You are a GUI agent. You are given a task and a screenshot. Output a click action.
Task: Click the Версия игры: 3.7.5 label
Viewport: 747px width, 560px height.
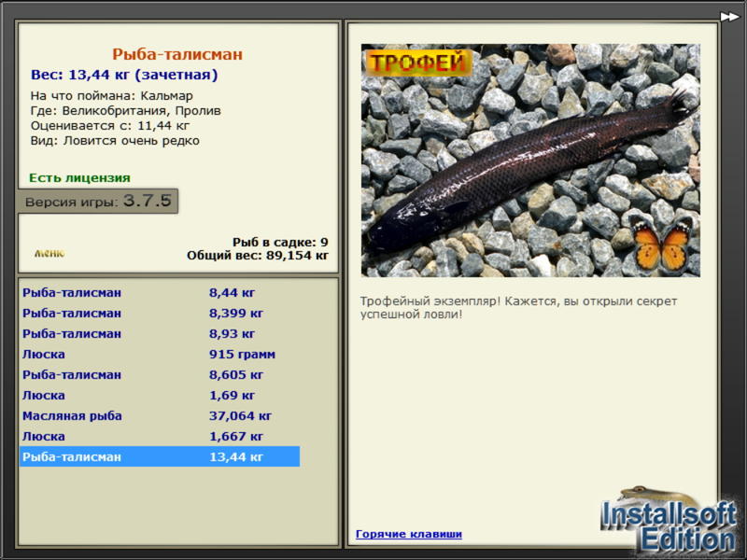coord(98,201)
